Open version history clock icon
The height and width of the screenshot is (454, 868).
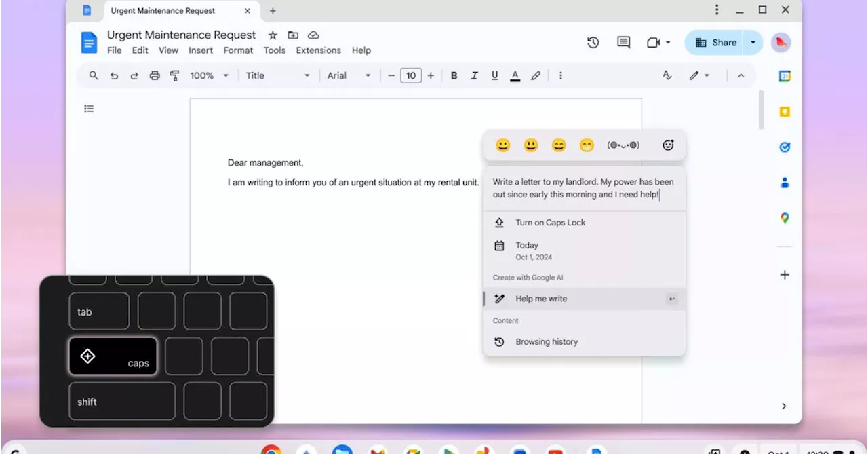click(593, 42)
